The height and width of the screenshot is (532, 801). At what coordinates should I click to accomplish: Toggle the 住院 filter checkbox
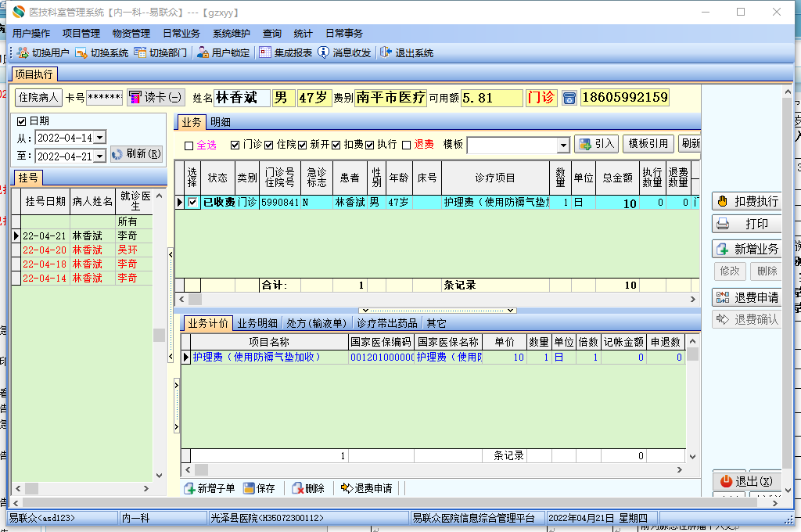pyautogui.click(x=269, y=146)
